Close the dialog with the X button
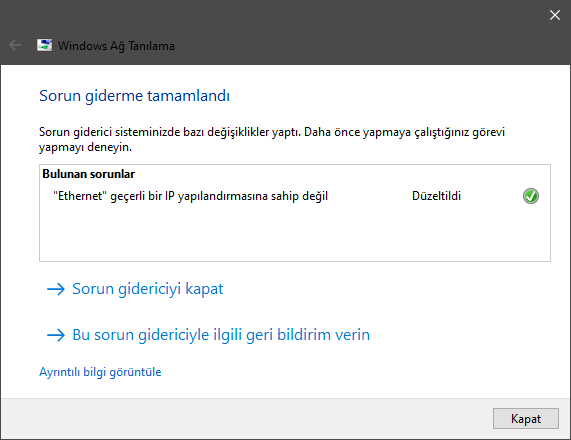This screenshot has height=440, width=571. pyautogui.click(x=555, y=15)
